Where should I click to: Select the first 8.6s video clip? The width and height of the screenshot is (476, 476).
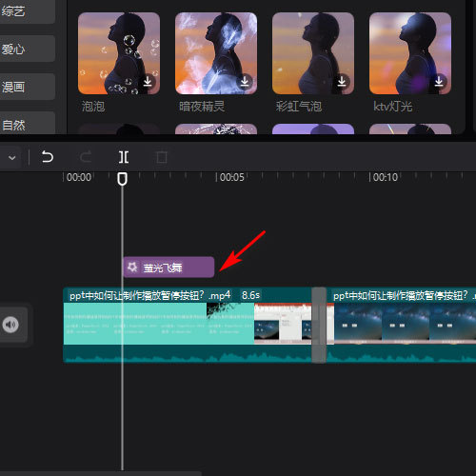pyautogui.click(x=188, y=325)
